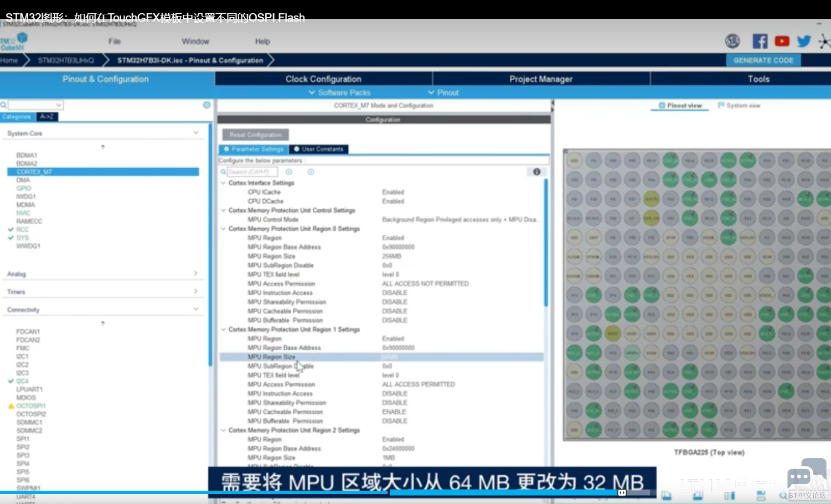Collapse the Connectivity category
The height and width of the screenshot is (504, 831).
195,309
